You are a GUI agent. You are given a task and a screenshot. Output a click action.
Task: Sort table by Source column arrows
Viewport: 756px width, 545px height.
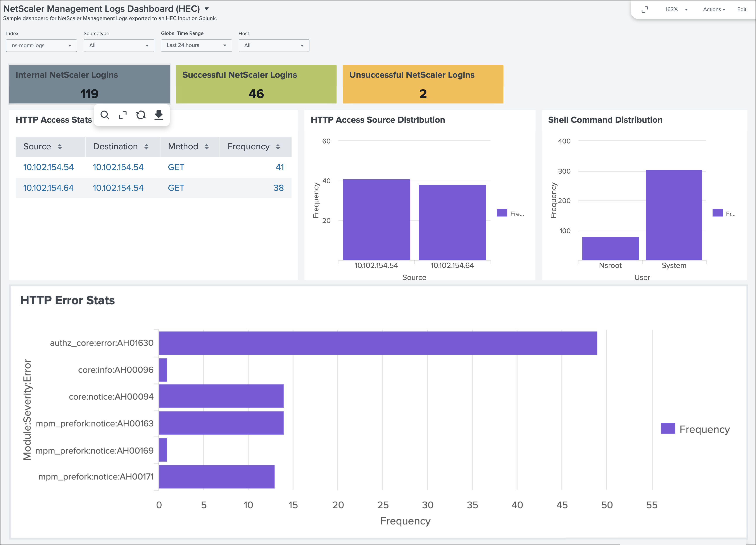pos(60,147)
